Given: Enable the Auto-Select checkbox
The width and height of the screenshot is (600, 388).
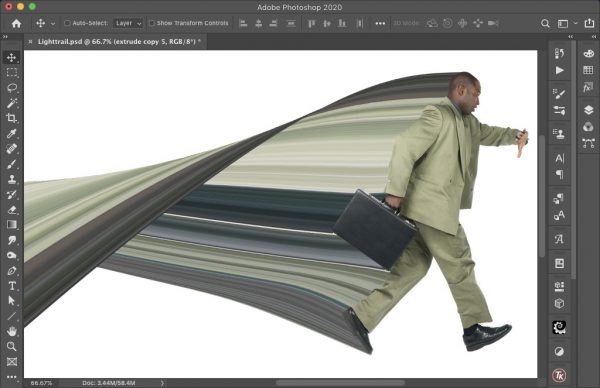Looking at the screenshot, I should click(x=67, y=23).
